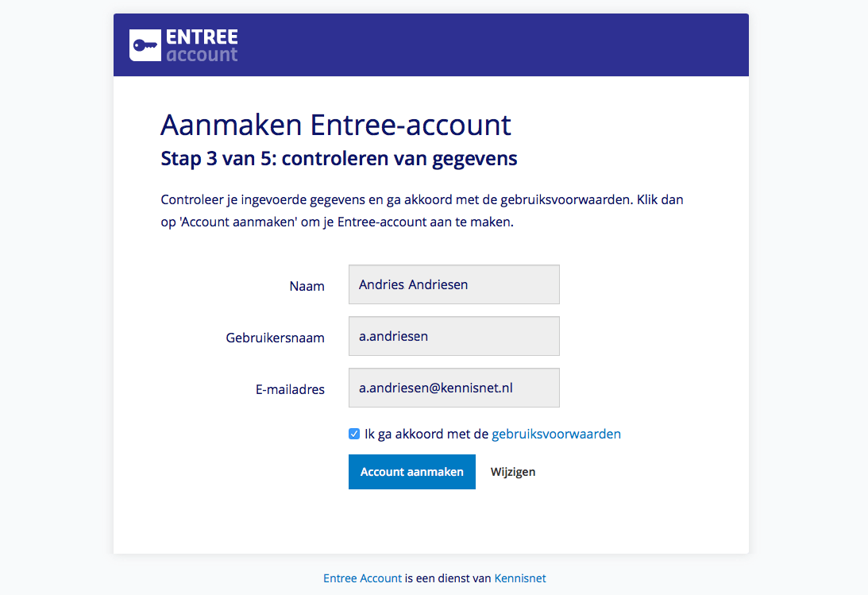Click the Aanmaken Entree-account heading
Image resolution: width=868 pixels, height=595 pixels.
pyautogui.click(x=336, y=125)
